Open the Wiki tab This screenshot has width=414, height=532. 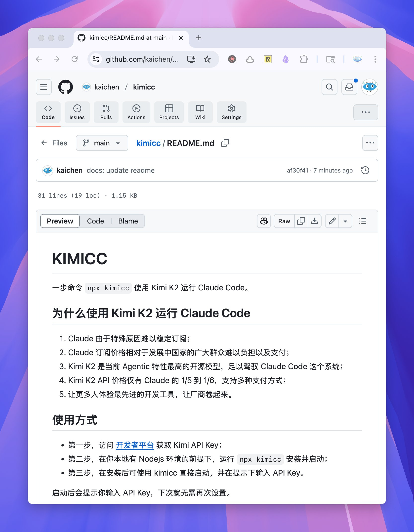coord(200,112)
